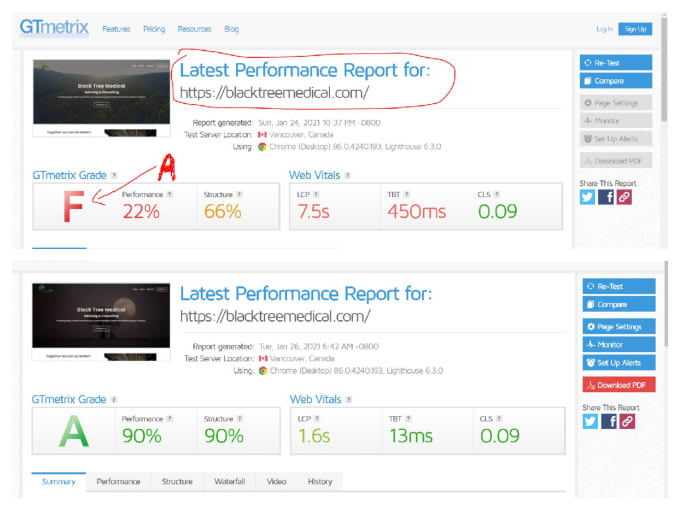Click help icon beside TBT 13ms
The height and width of the screenshot is (510, 680).
408,418
